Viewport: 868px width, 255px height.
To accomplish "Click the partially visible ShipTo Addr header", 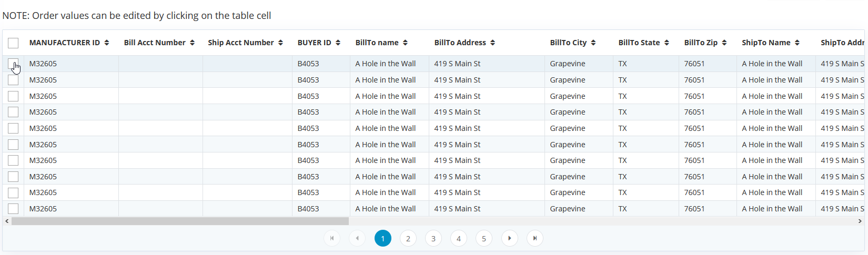I will pyautogui.click(x=842, y=43).
